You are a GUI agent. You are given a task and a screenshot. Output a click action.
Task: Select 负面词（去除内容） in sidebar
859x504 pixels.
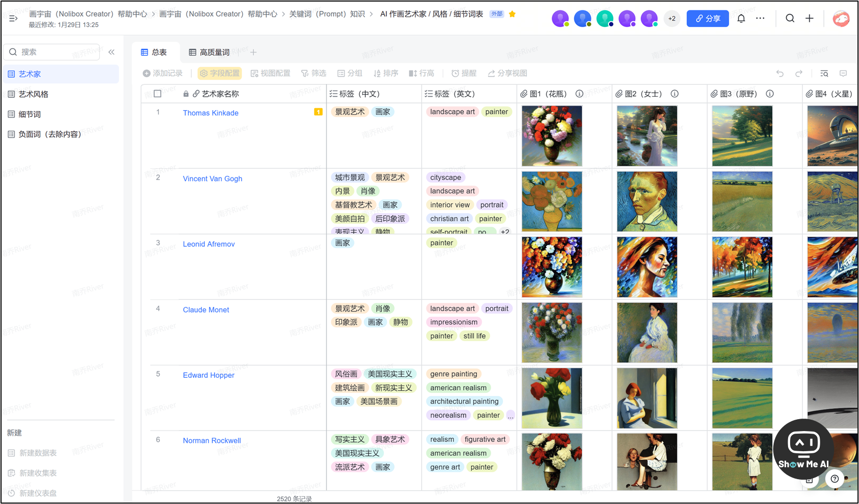[x=62, y=134]
